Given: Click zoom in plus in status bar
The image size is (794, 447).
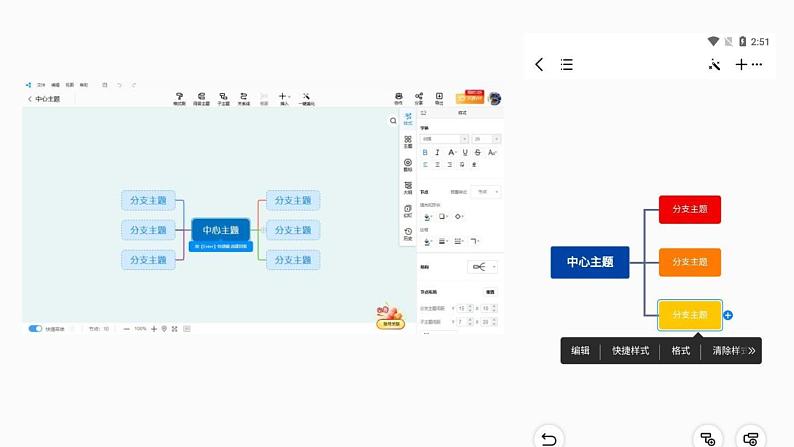Looking at the screenshot, I should click(154, 329).
